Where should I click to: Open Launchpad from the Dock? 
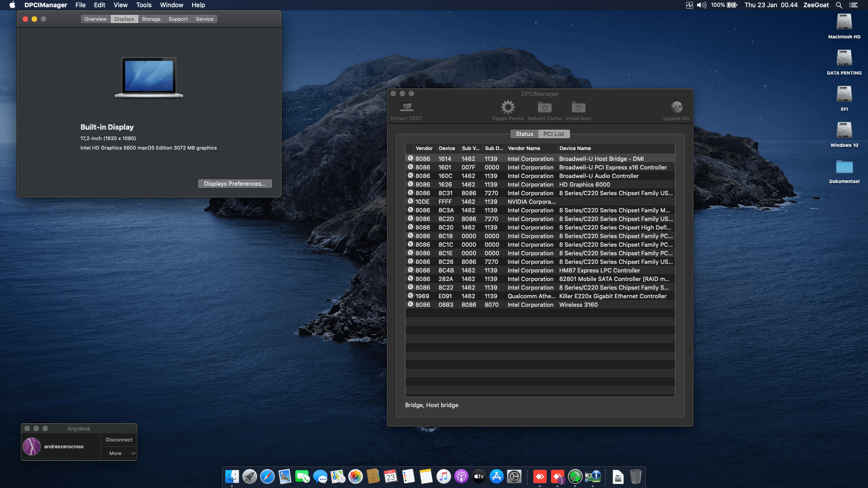[250, 476]
